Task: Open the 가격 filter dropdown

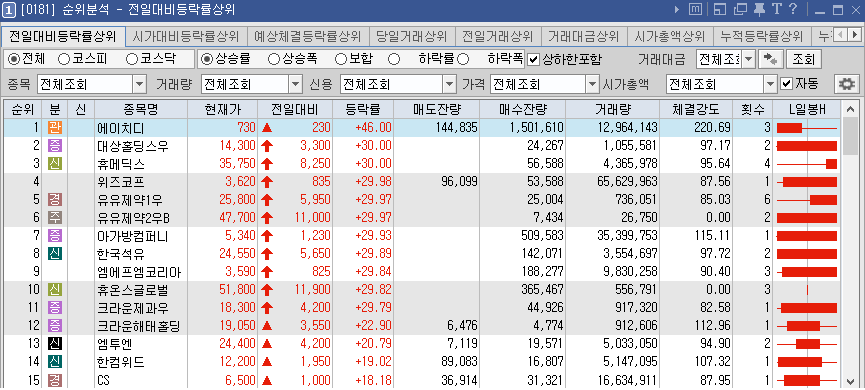Action: coord(592,85)
